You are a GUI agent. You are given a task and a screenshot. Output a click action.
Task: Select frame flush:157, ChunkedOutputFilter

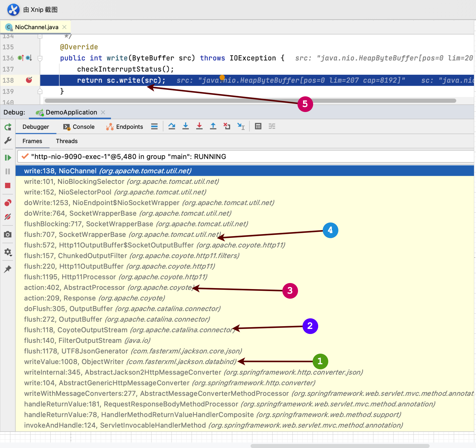245,256
